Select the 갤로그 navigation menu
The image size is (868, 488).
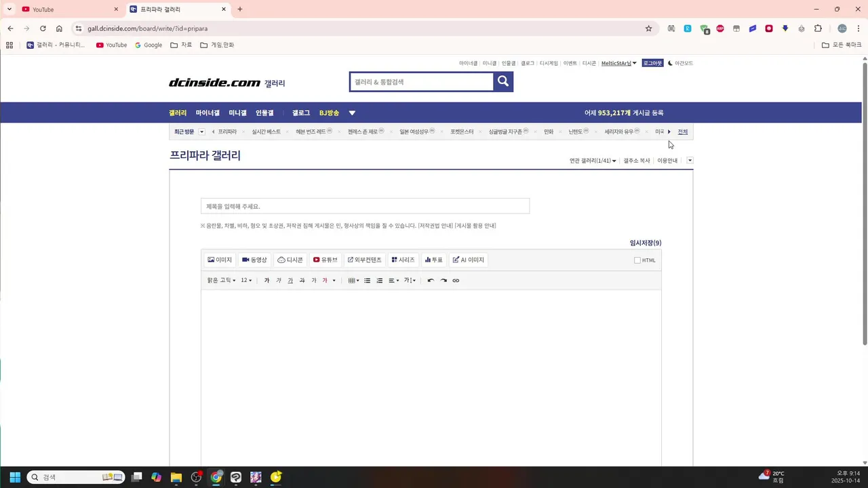(301, 113)
